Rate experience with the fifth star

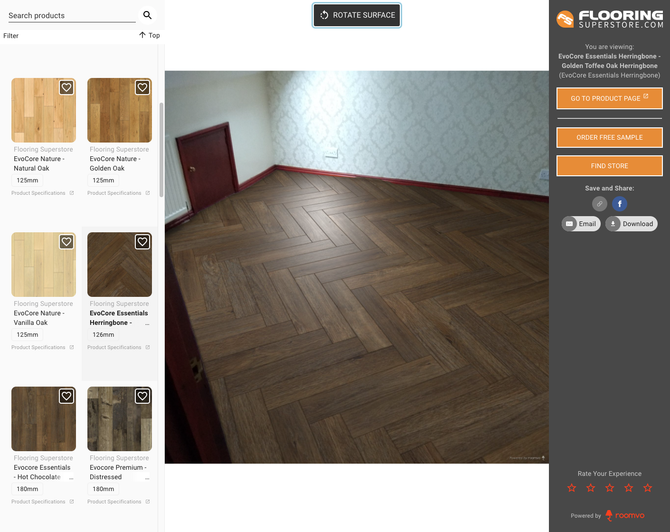click(x=648, y=488)
